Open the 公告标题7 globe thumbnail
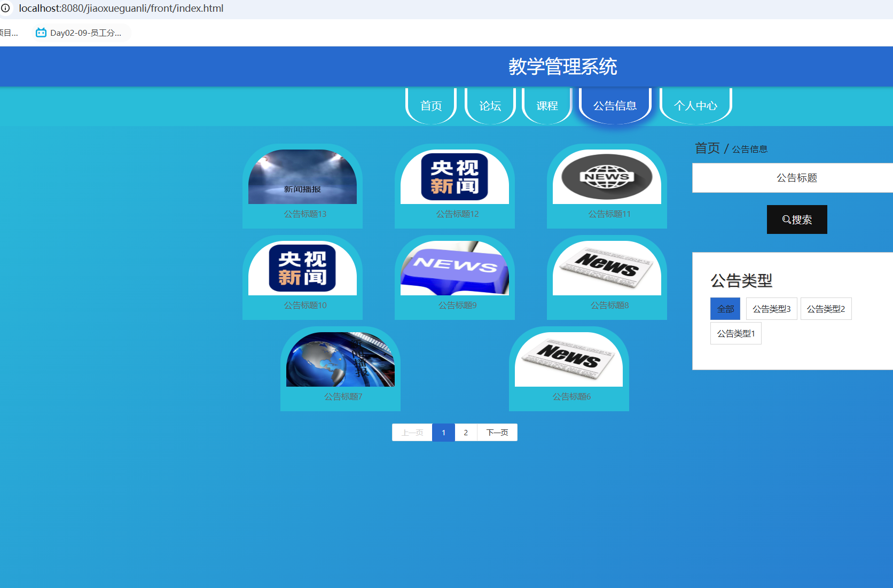The image size is (893, 588). [x=340, y=359]
